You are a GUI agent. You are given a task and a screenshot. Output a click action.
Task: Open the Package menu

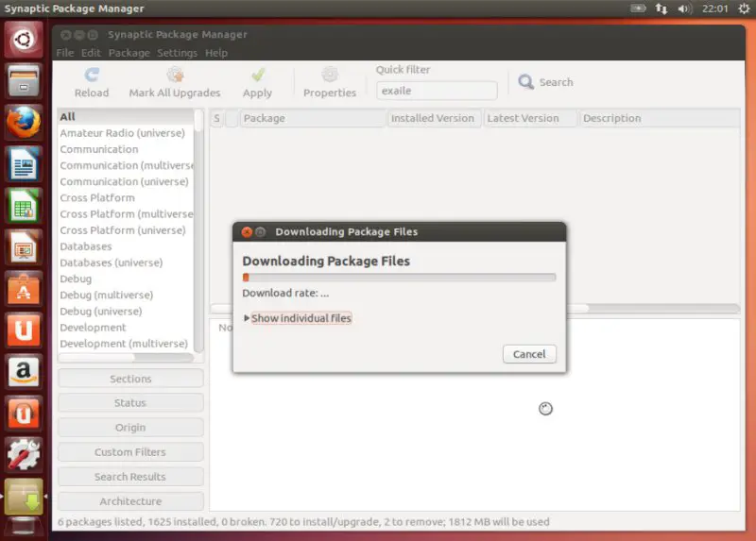[129, 53]
